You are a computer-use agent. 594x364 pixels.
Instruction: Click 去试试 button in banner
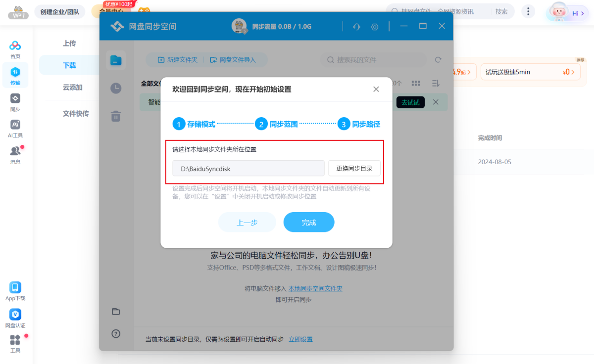pyautogui.click(x=410, y=102)
